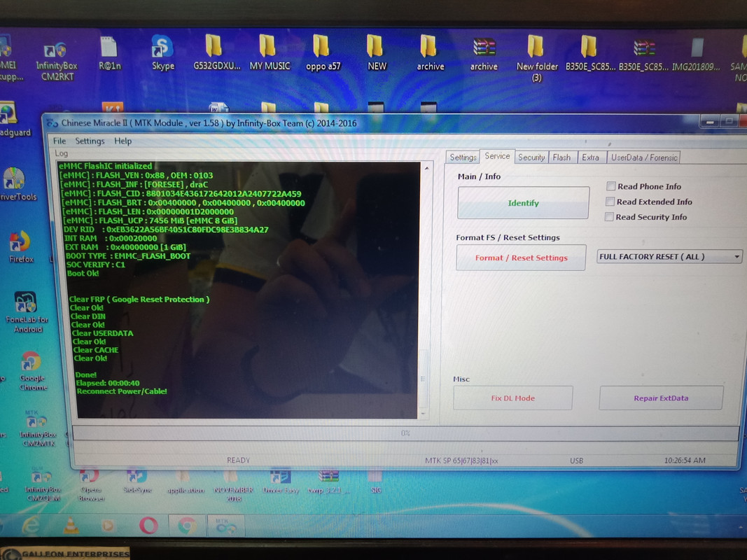This screenshot has width=747, height=560.
Task: Open the twrp 3.2.1 archive
Action: pyautogui.click(x=328, y=482)
